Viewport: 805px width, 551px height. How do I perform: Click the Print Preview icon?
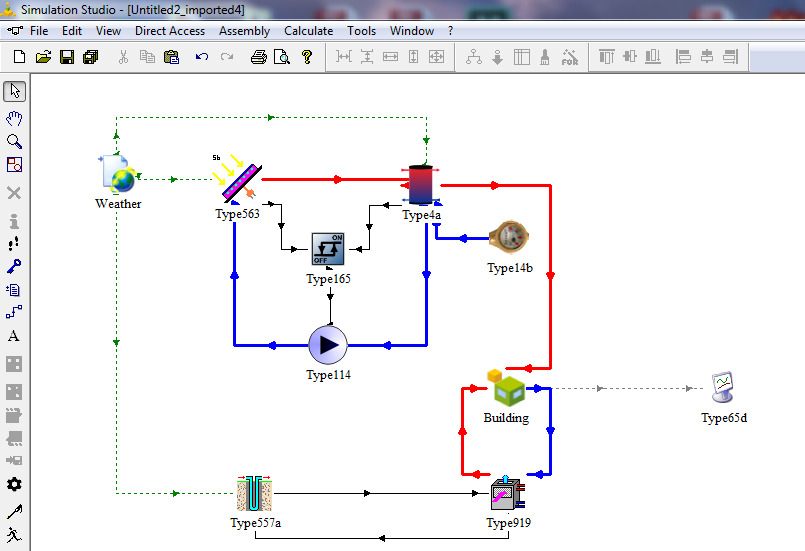282,56
